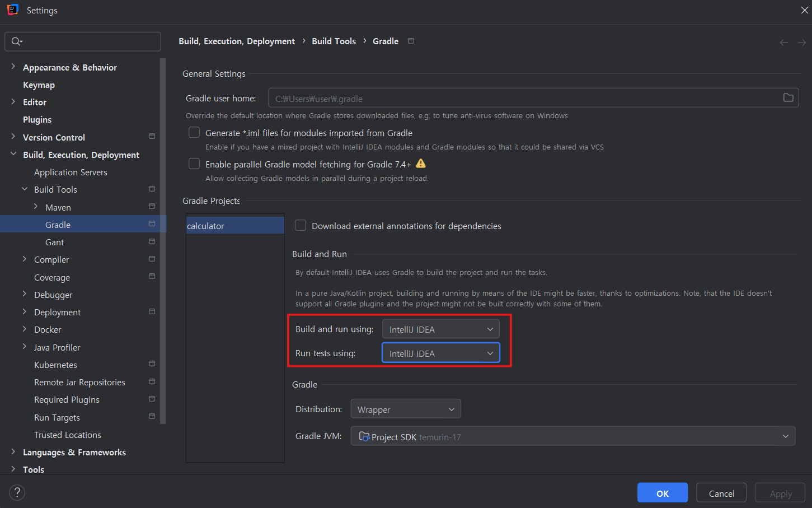
Task: Check Download external annotations for dependencies
Action: click(301, 225)
